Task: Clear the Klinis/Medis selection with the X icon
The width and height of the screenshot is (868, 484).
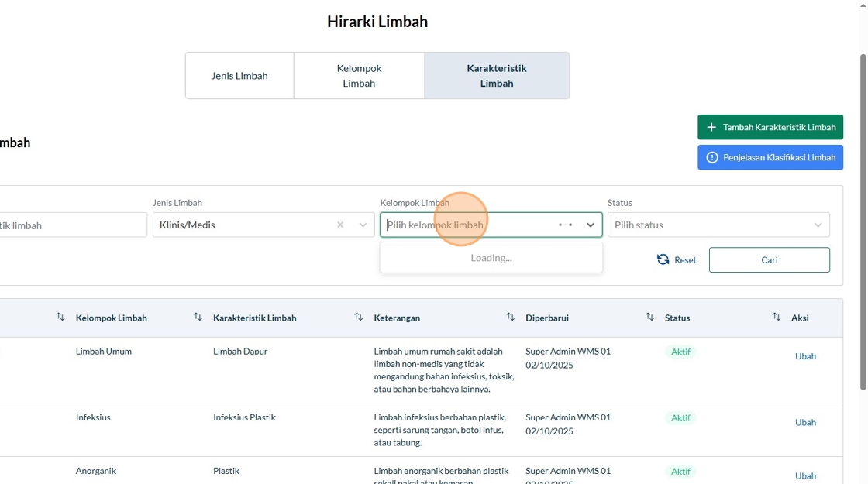Action: pos(340,225)
